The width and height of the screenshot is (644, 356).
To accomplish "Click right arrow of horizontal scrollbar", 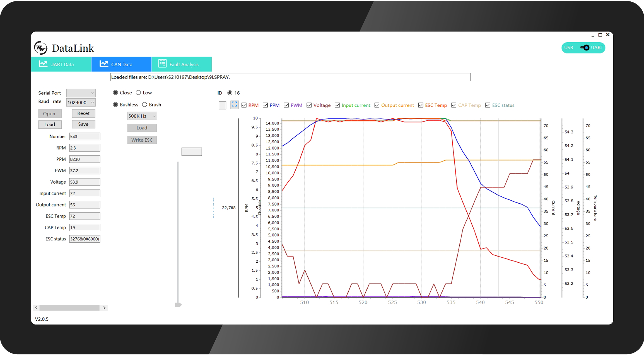I will 104,308.
